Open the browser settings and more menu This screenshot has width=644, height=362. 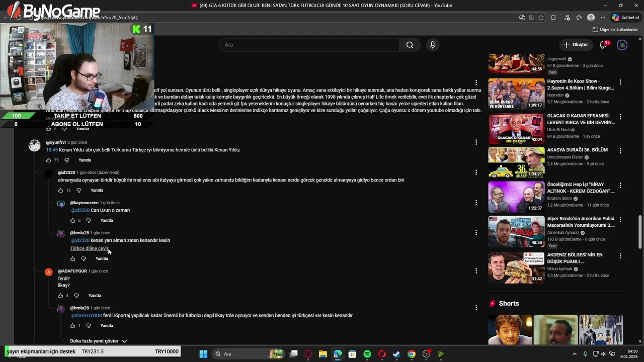(x=603, y=18)
